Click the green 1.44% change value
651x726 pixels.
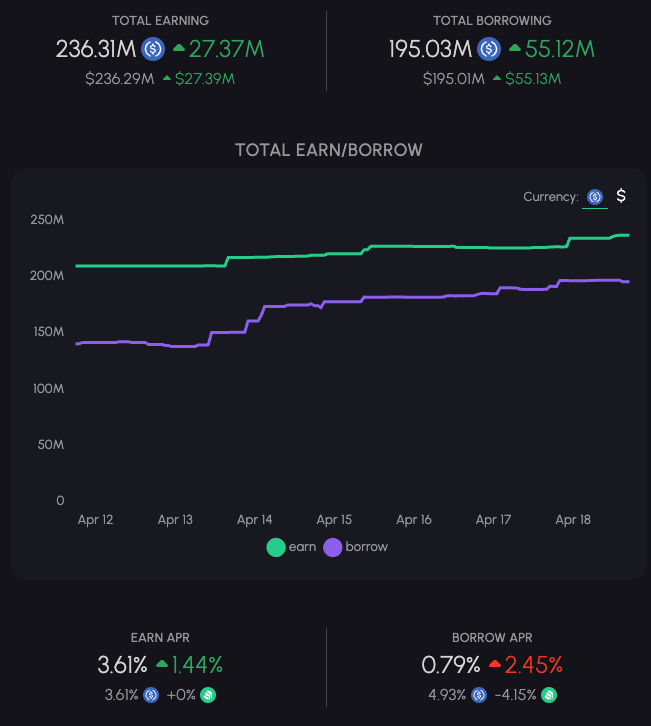click(x=197, y=665)
